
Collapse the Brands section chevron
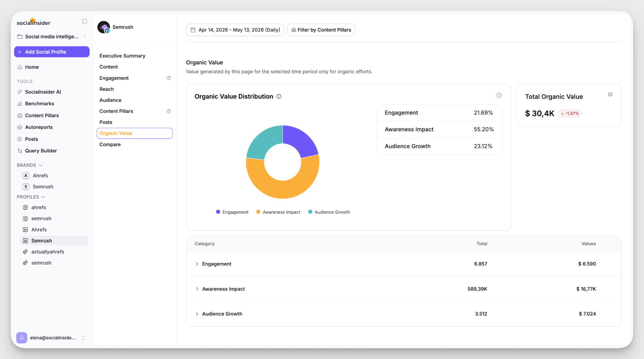coord(40,165)
